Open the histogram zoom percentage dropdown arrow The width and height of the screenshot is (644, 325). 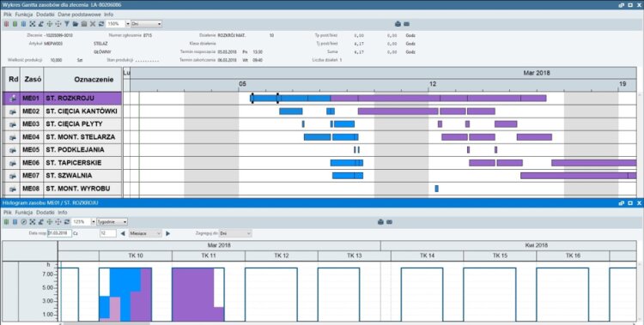[93, 221]
